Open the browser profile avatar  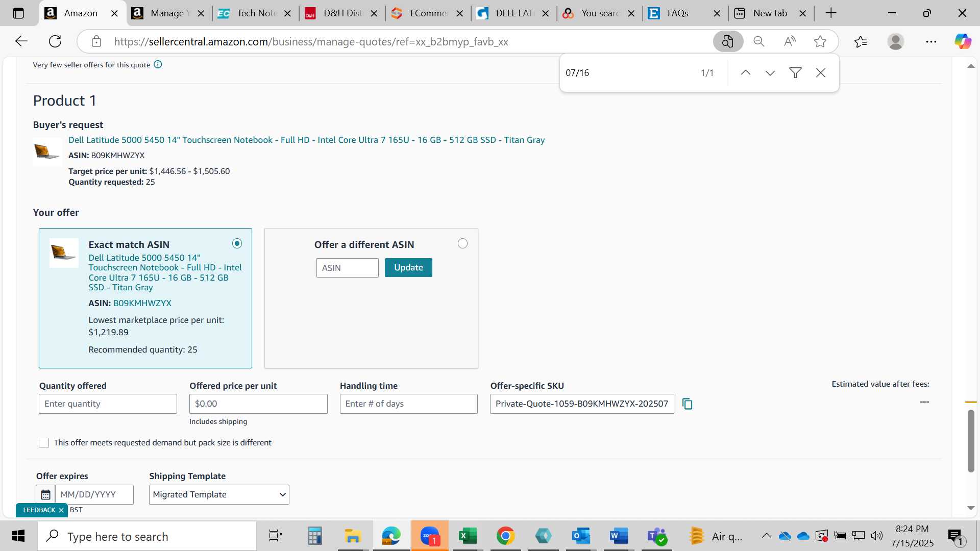coord(896,41)
